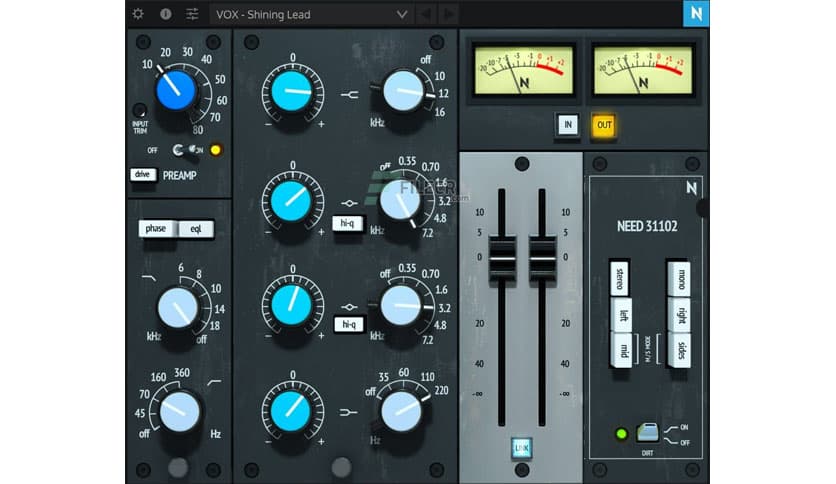
Task: Open the settings gear menu
Action: click(x=138, y=14)
